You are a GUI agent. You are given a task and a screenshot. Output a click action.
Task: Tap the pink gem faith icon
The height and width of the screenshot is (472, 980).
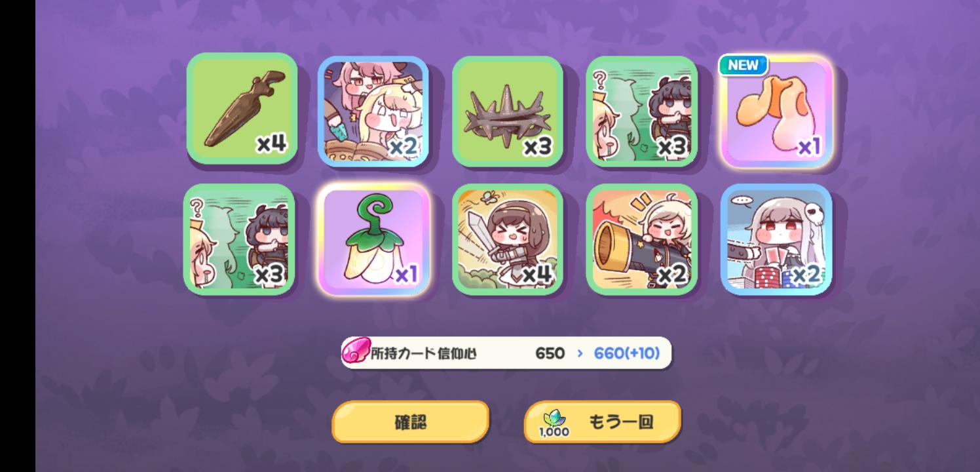point(356,353)
